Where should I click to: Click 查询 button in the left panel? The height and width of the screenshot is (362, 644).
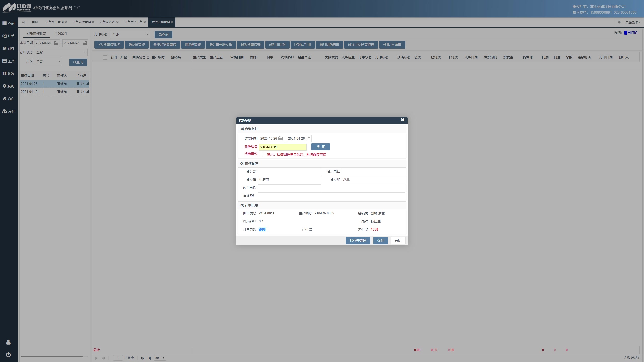point(78,62)
